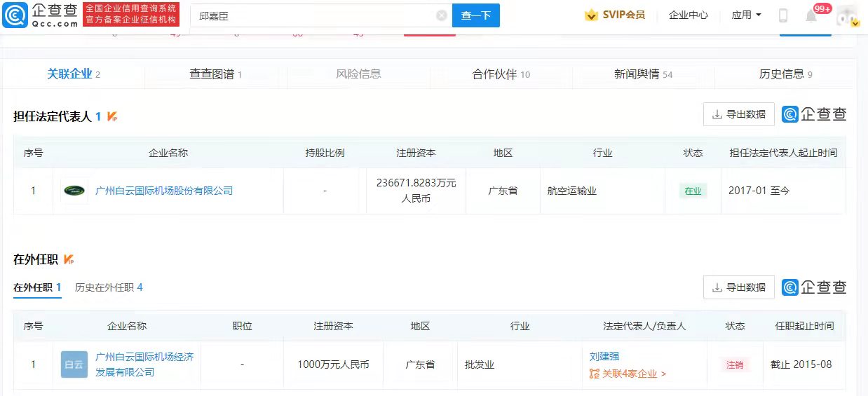Click the SVIP crown icon
This screenshot has height=396, width=868.
coord(592,15)
